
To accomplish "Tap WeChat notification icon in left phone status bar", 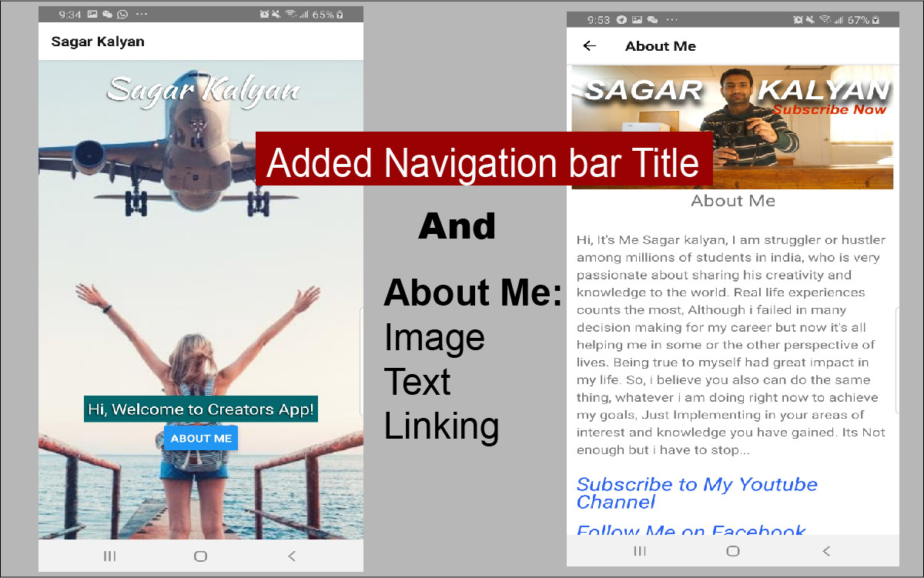I will pyautogui.click(x=107, y=15).
